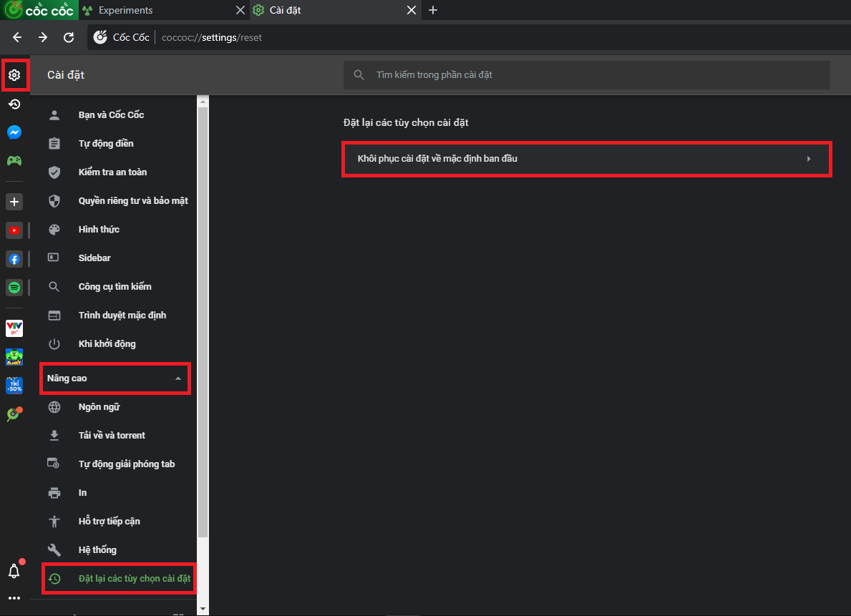851x616 pixels.
Task: Close the Experiments tab
Action: 240,10
